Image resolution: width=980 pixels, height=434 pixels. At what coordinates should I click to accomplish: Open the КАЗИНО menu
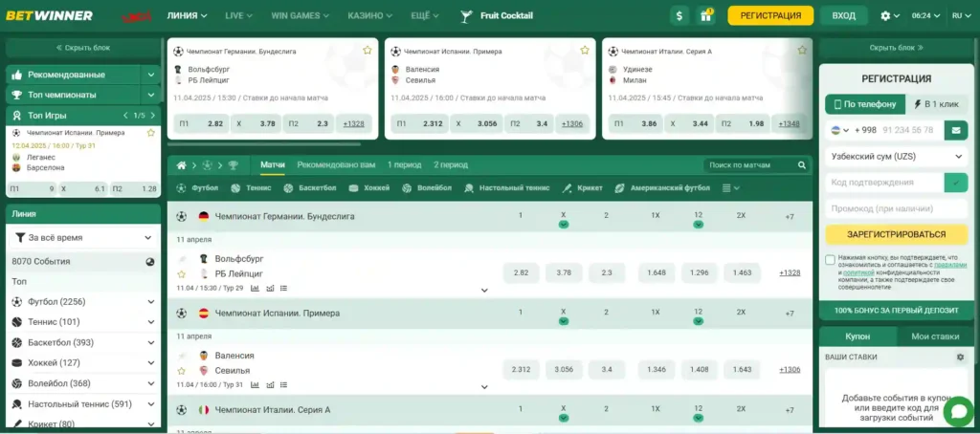coord(370,15)
